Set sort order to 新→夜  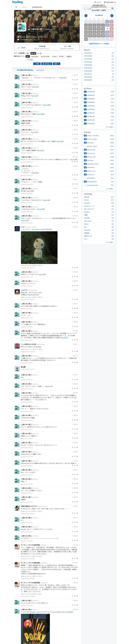click(33, 53)
